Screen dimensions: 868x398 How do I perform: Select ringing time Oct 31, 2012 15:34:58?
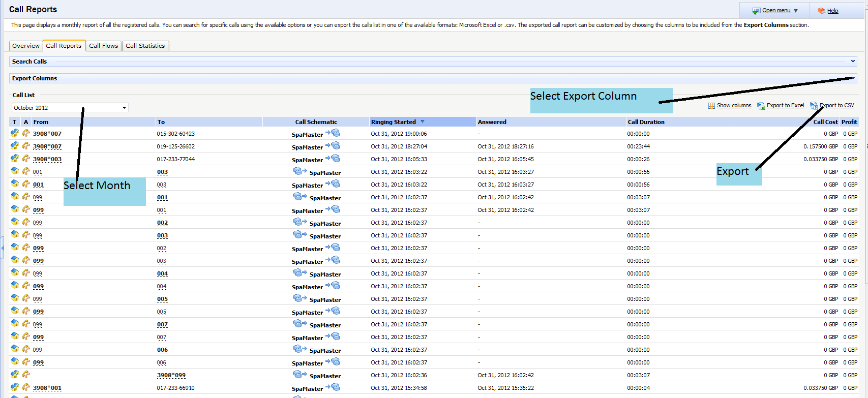point(399,388)
